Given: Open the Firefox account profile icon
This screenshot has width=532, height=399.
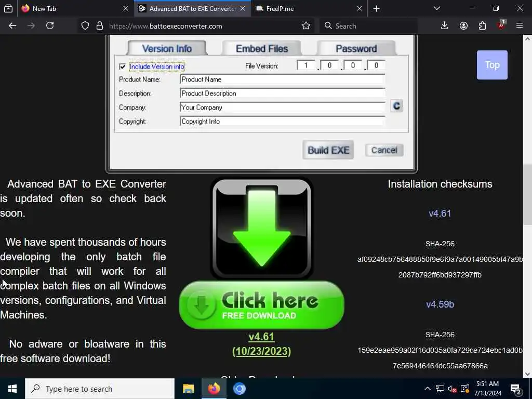Looking at the screenshot, I should coord(463,26).
